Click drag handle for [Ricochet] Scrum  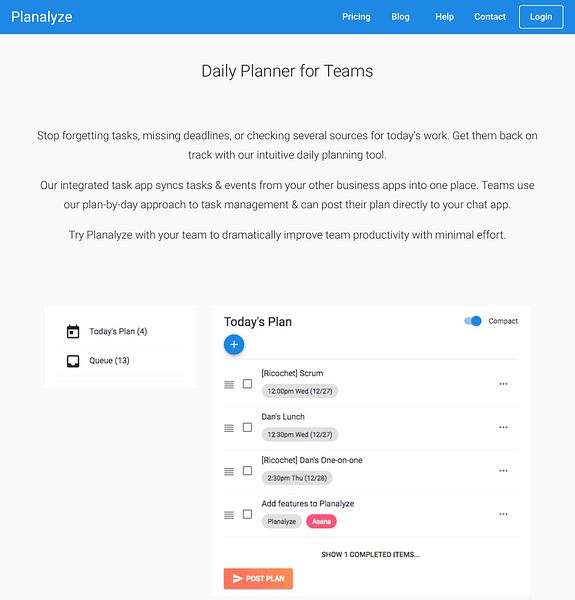(229, 385)
